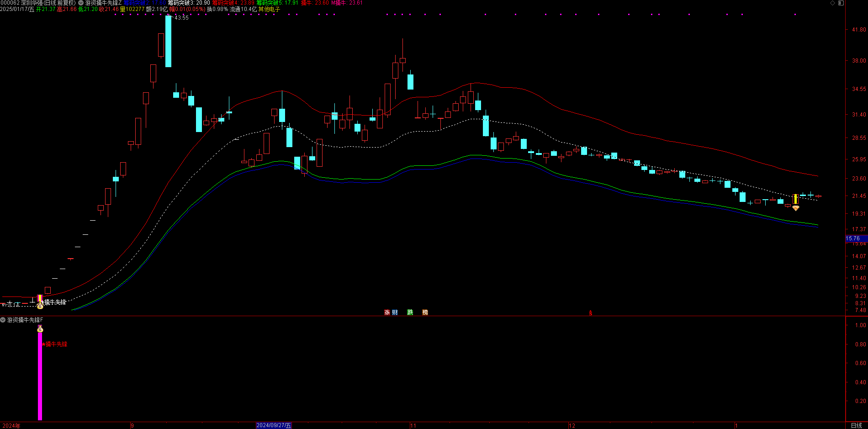
Task: Click the 游资擒牛先锋F sub-indicator name
Action: pos(25,320)
